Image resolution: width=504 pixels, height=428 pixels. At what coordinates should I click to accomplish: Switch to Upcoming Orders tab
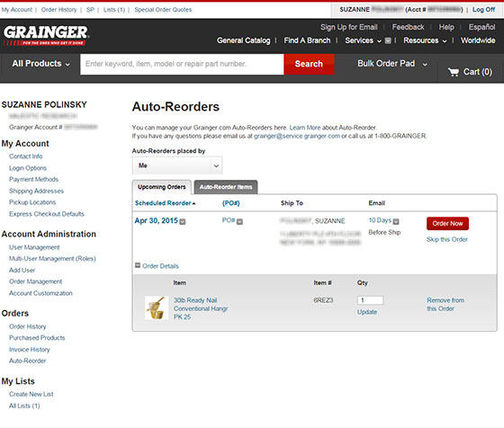(162, 187)
